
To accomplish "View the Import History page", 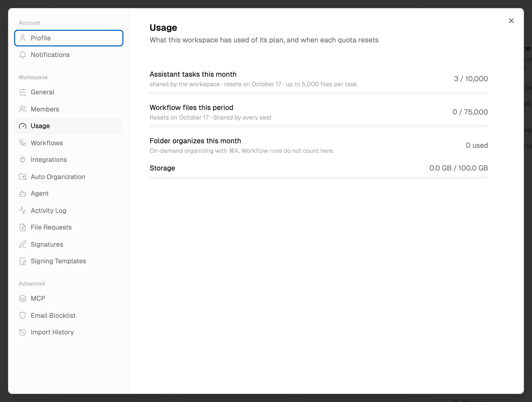I will [69, 332].
